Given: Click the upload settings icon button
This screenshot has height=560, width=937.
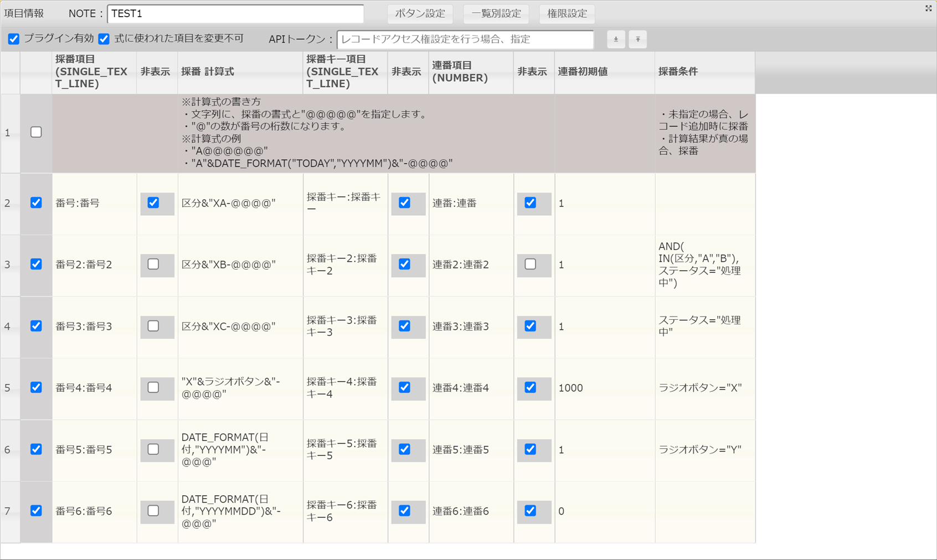Looking at the screenshot, I should [638, 39].
